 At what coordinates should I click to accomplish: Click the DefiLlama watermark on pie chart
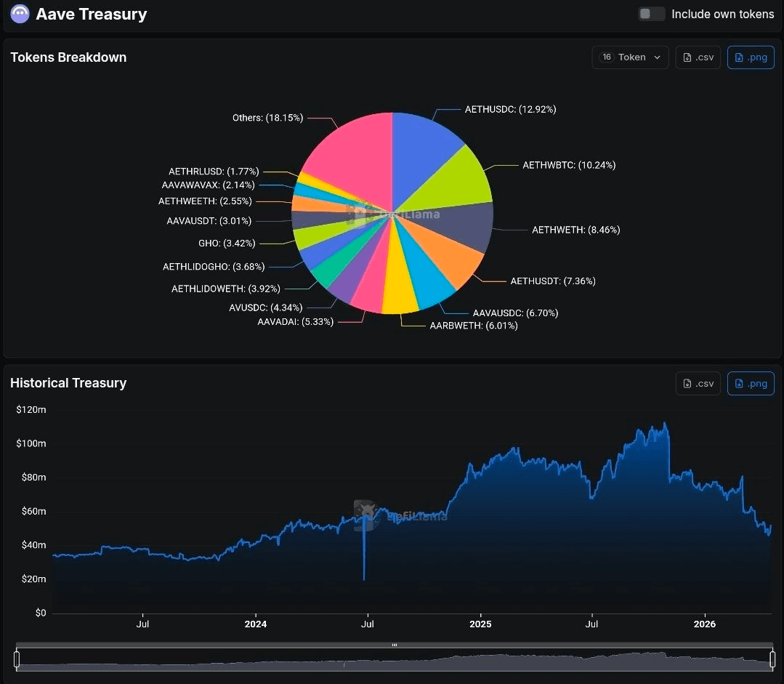[396, 214]
